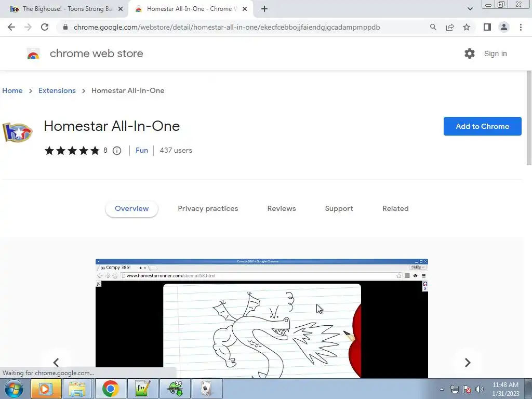Open the clock showing 11:48 AM
This screenshot has width=532, height=399.
point(505,389)
